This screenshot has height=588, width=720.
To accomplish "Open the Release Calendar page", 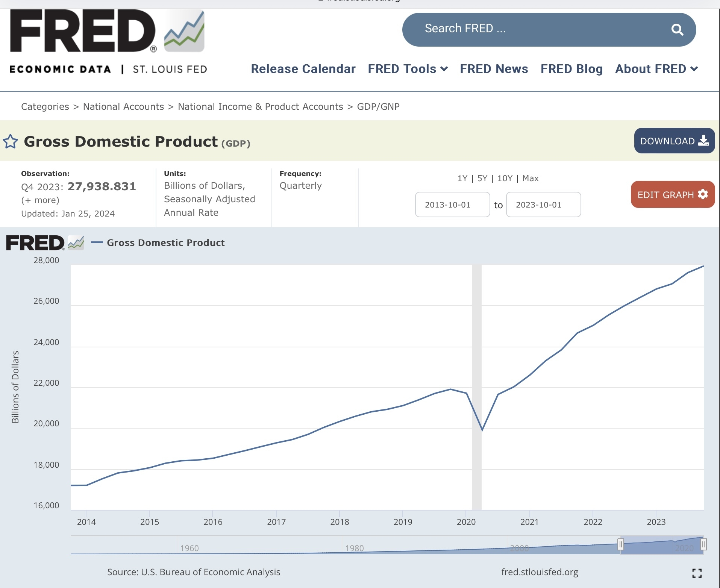I will tap(303, 69).
